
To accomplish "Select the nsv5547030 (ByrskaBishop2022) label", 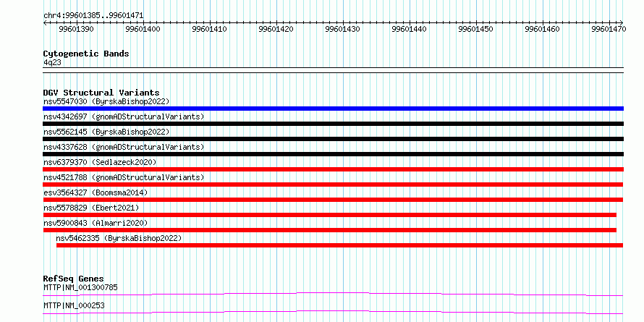I will 106,101.
